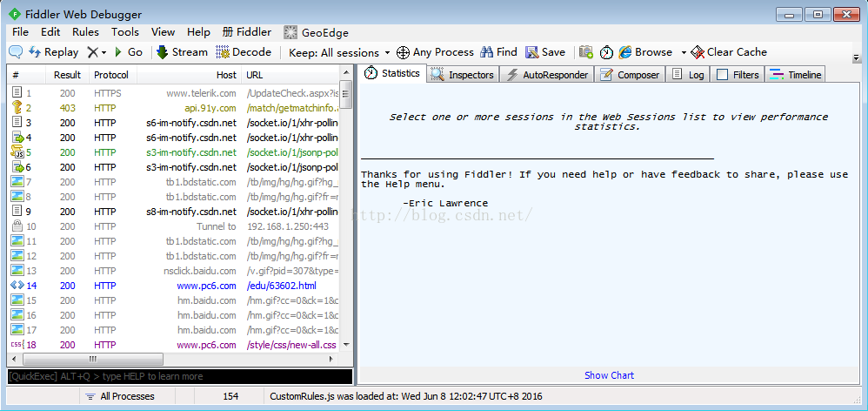
Task: Switch to the Log tab
Action: click(x=688, y=75)
